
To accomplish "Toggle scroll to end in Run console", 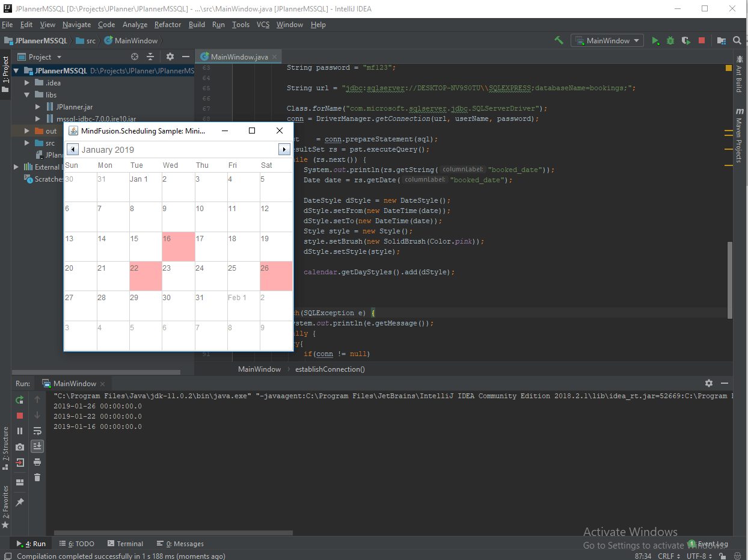I will point(37,446).
